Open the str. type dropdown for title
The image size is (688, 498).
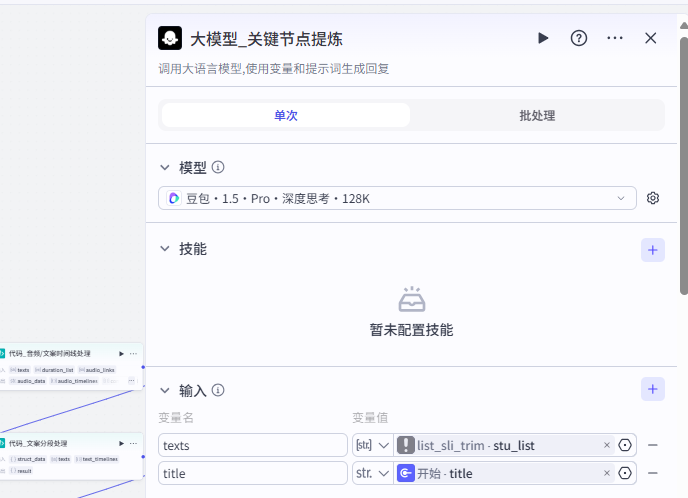click(373, 473)
